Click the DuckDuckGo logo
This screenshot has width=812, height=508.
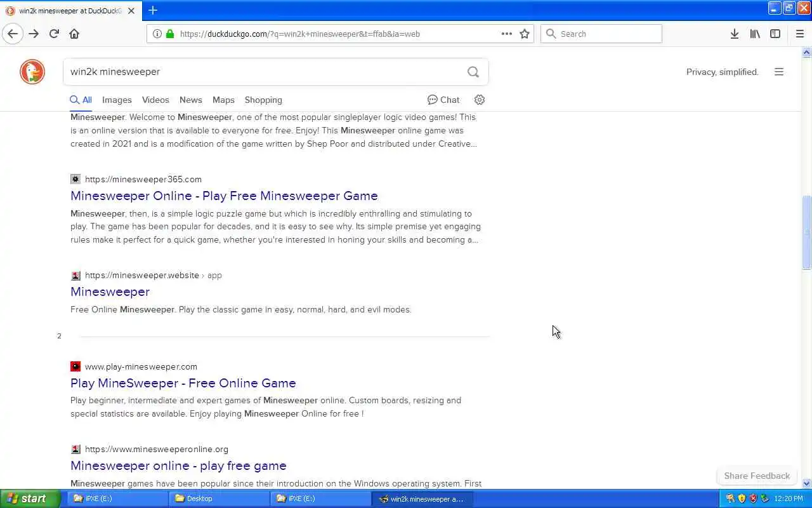coord(32,72)
